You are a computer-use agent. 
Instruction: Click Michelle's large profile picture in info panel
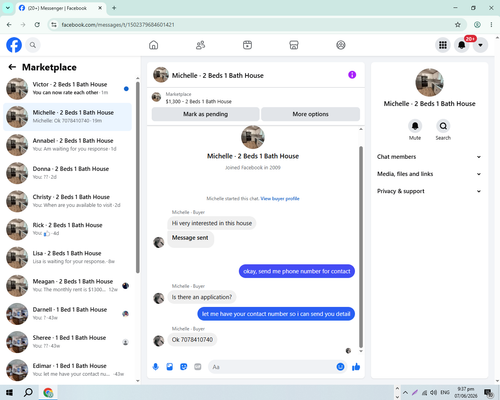click(x=429, y=83)
